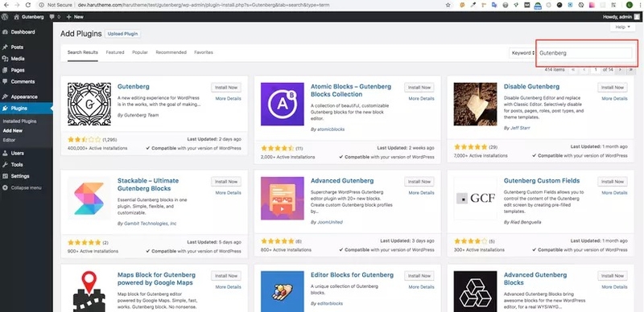The image size is (644, 312).
Task: Reload the page in browser
Action: [x=28, y=5]
